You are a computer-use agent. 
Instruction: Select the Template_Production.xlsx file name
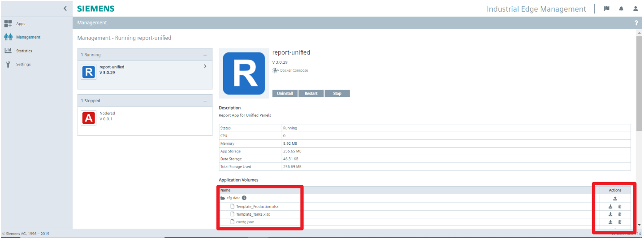pyautogui.click(x=257, y=207)
